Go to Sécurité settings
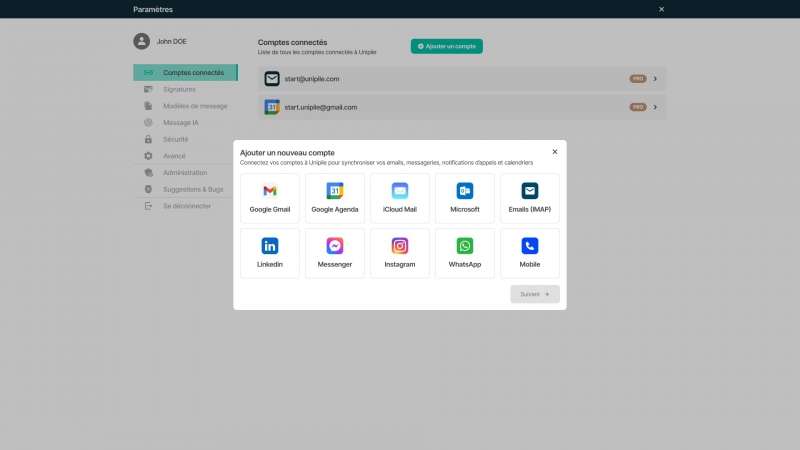800x450 pixels. coord(175,139)
